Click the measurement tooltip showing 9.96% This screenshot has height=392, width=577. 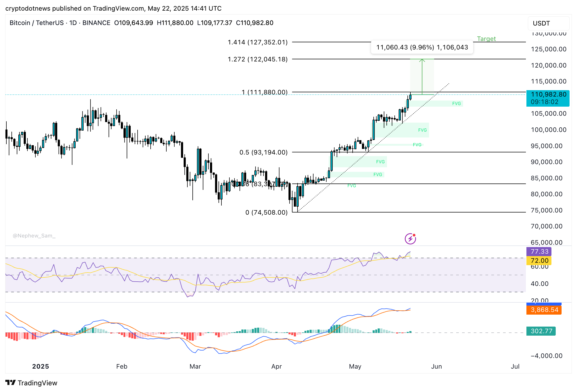pos(422,47)
